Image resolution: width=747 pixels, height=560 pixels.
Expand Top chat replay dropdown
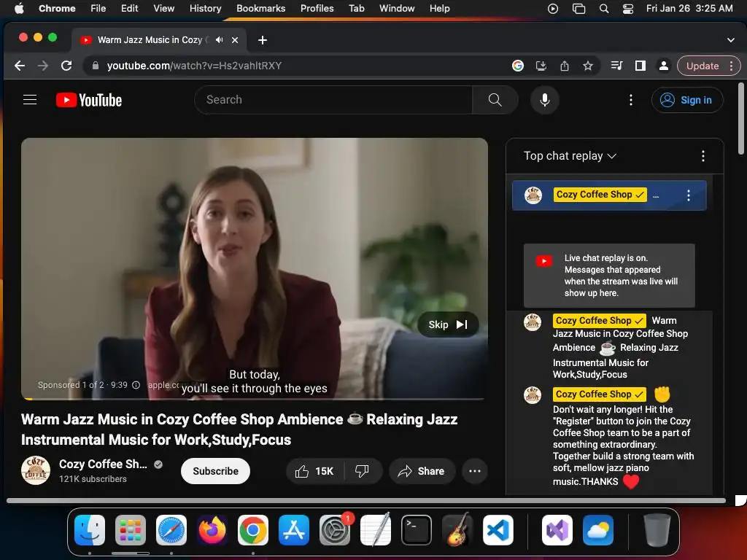(x=570, y=156)
